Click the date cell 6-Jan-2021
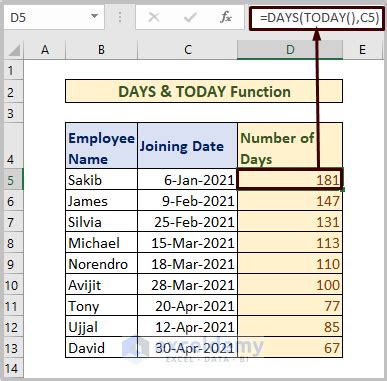The height and width of the screenshot is (381, 387). pos(187,179)
